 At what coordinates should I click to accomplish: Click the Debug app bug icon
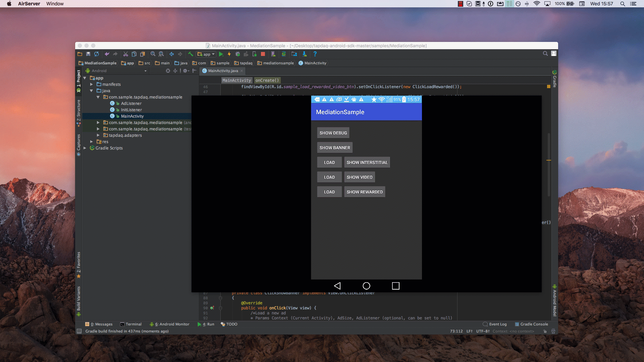pyautogui.click(x=237, y=54)
